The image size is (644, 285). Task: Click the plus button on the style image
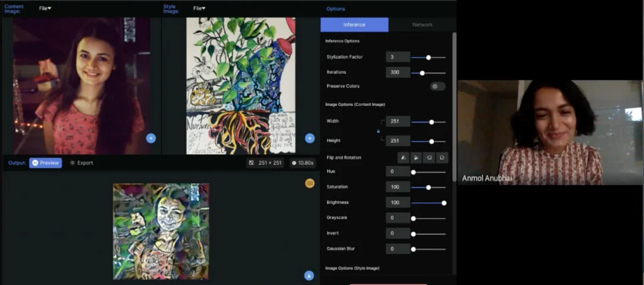pos(309,138)
